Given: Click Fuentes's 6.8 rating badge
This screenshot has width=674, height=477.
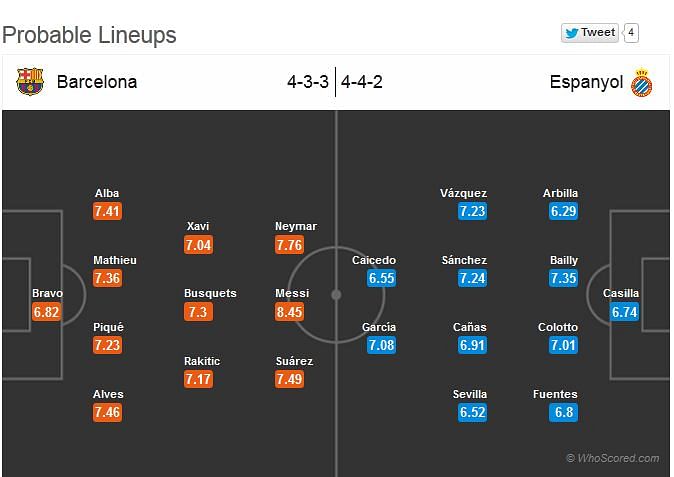Looking at the screenshot, I should 563,412.
